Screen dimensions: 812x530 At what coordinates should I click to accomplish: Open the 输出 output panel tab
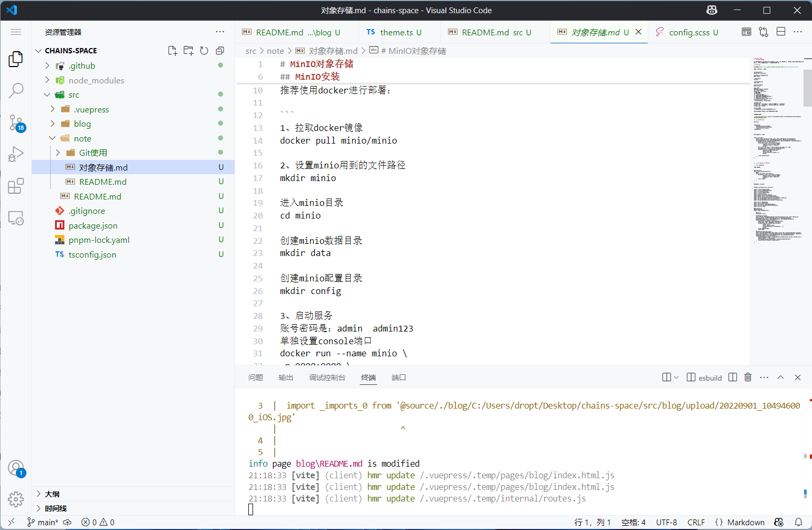(286, 377)
